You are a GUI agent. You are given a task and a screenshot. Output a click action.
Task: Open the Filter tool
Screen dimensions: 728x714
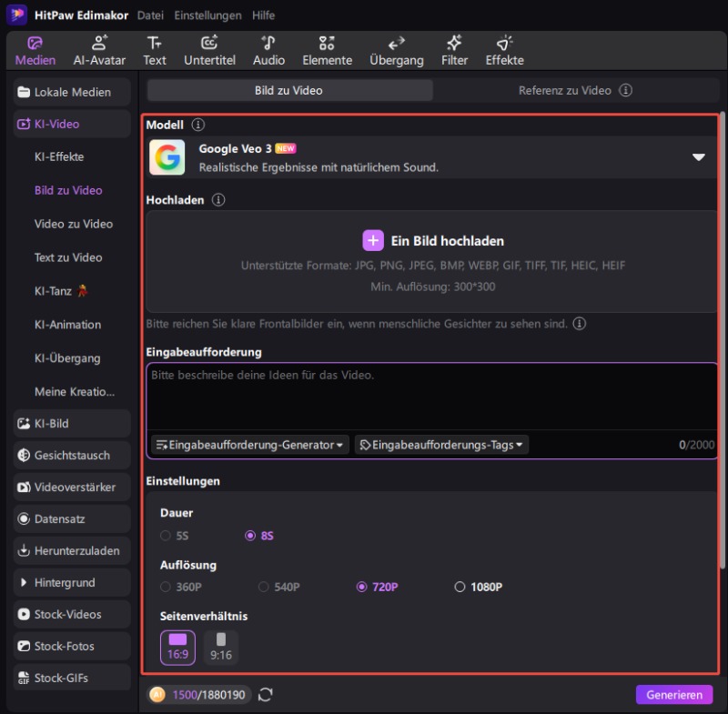coord(454,51)
